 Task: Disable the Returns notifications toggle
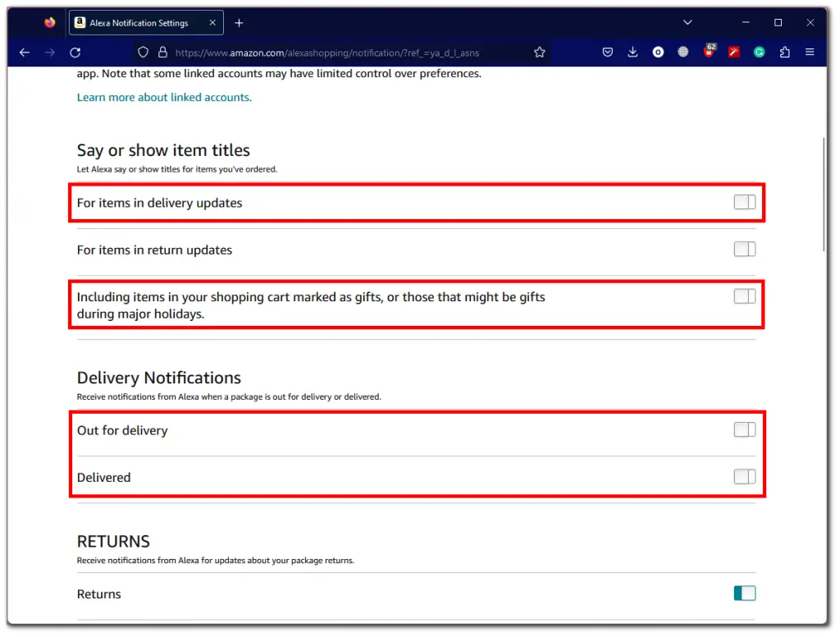tap(744, 593)
